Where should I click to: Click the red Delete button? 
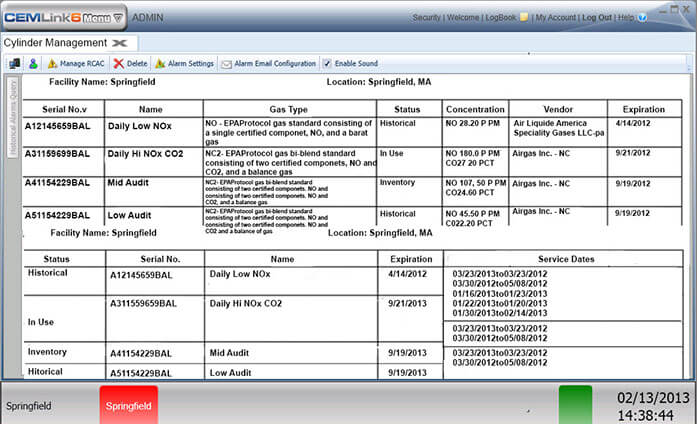130,64
